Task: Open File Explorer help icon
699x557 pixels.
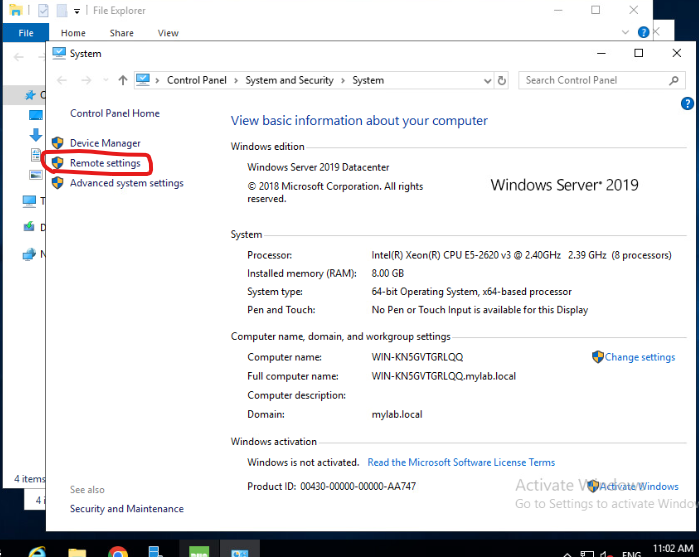Action: (x=643, y=32)
